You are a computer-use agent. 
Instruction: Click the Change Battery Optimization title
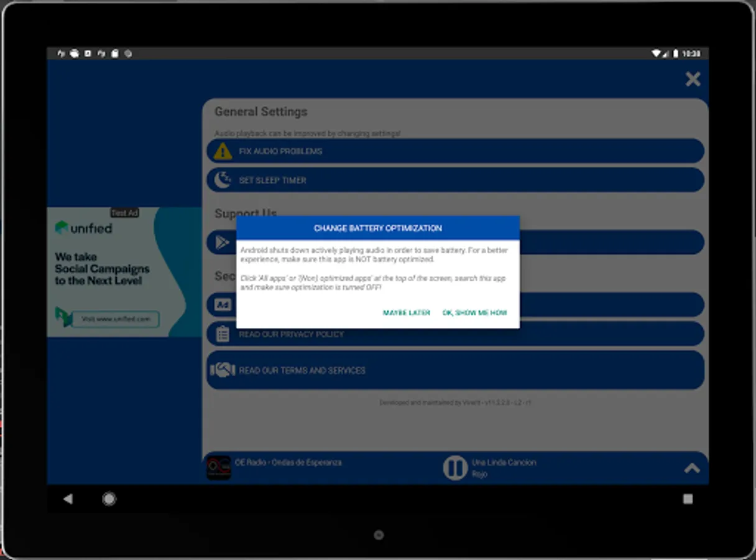[377, 228]
